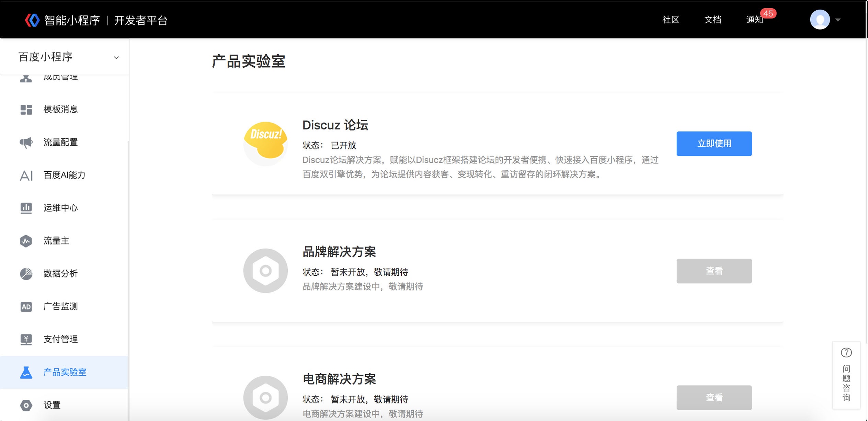Navigate to 数据分析
868x421 pixels.
(x=65, y=274)
